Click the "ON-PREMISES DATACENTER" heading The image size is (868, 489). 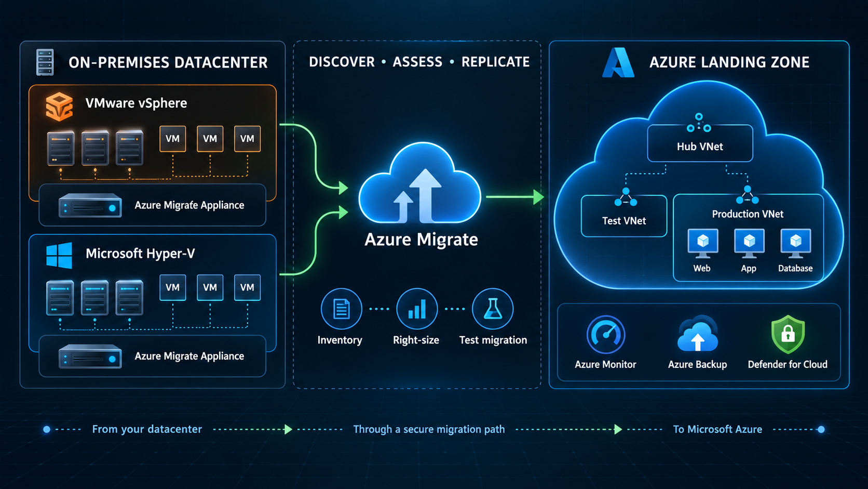pyautogui.click(x=168, y=63)
